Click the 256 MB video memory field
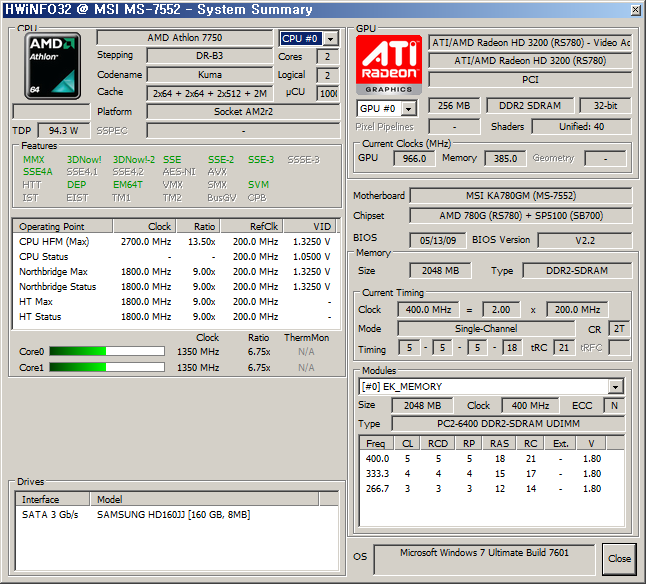Image resolution: width=646 pixels, height=584 pixels. 454,106
